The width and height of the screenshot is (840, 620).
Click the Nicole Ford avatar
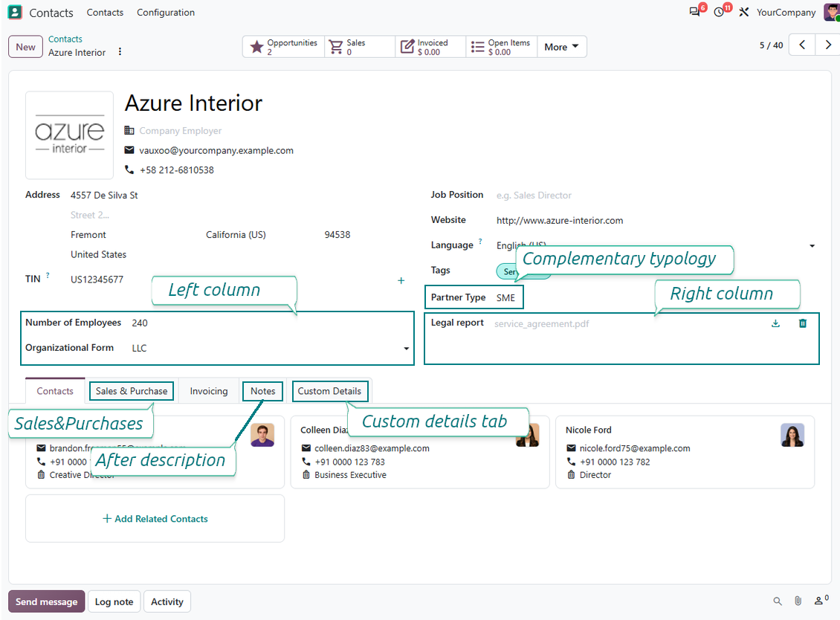792,435
